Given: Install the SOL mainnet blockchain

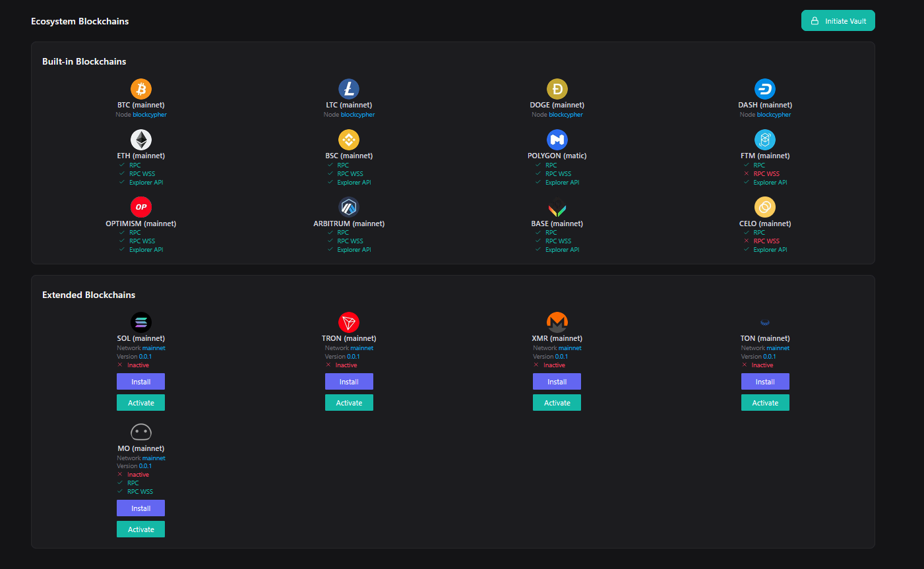Looking at the screenshot, I should pyautogui.click(x=141, y=382).
